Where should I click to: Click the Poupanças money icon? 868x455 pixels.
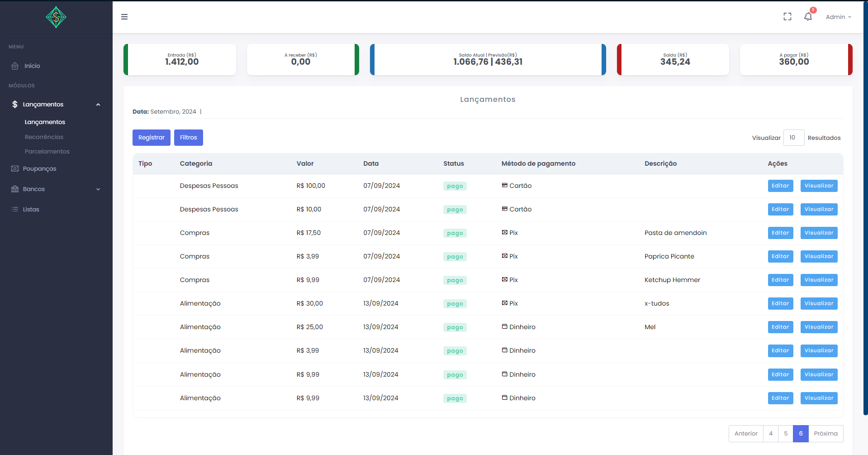click(15, 169)
